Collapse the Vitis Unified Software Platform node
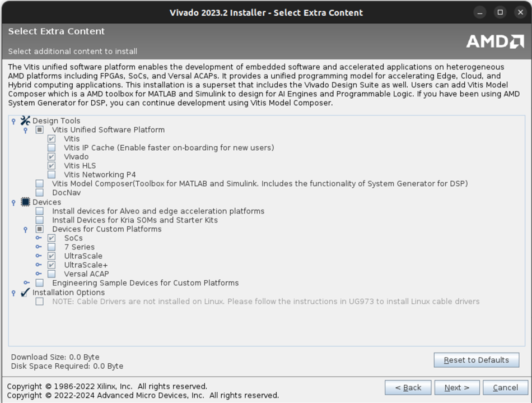Screen dimensions: 532x403 (x=25, y=130)
